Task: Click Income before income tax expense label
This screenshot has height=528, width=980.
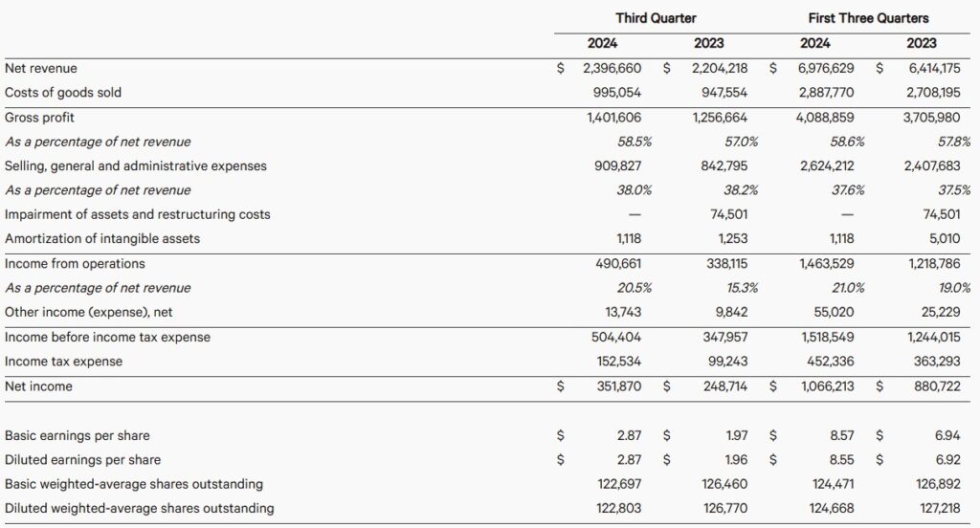Action: point(107,337)
